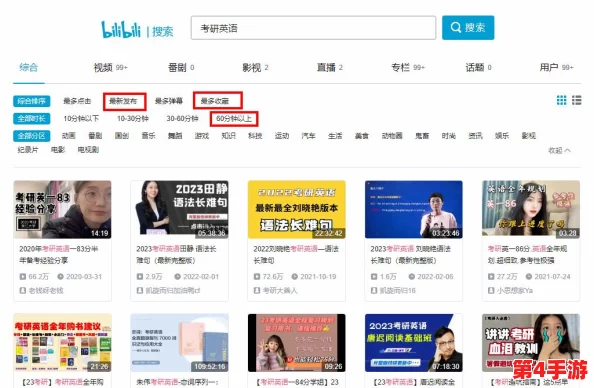594x388 pixels.
Task: Sort results by 最新发布
Action: [x=123, y=101]
